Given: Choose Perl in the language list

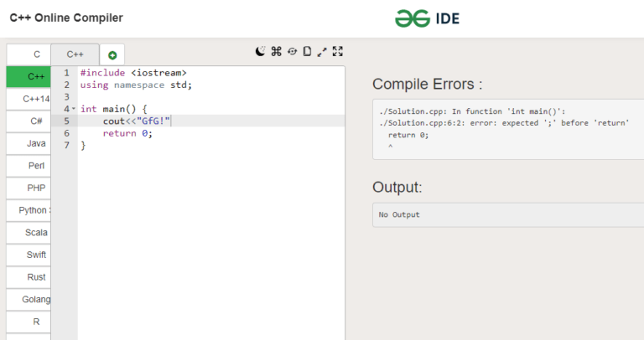Looking at the screenshot, I should click(29, 166).
